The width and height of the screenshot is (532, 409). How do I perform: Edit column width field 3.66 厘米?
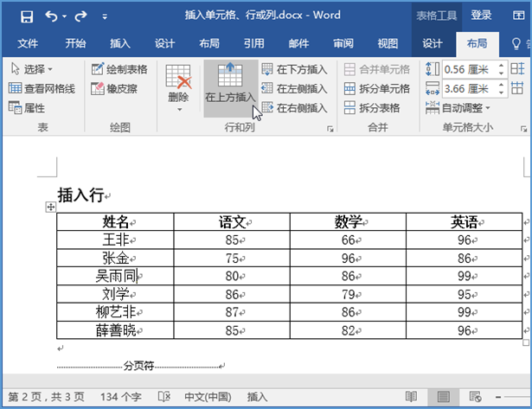point(468,88)
